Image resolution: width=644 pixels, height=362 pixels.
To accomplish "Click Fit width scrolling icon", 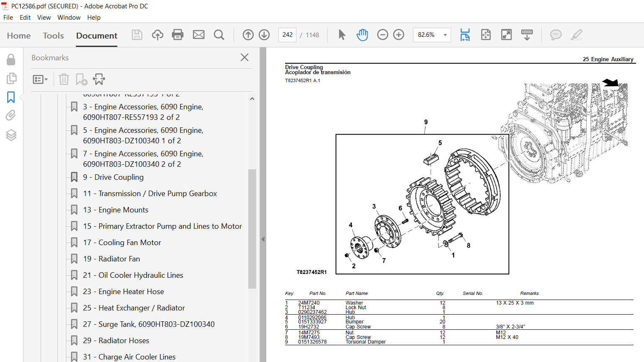I will pos(465,35).
